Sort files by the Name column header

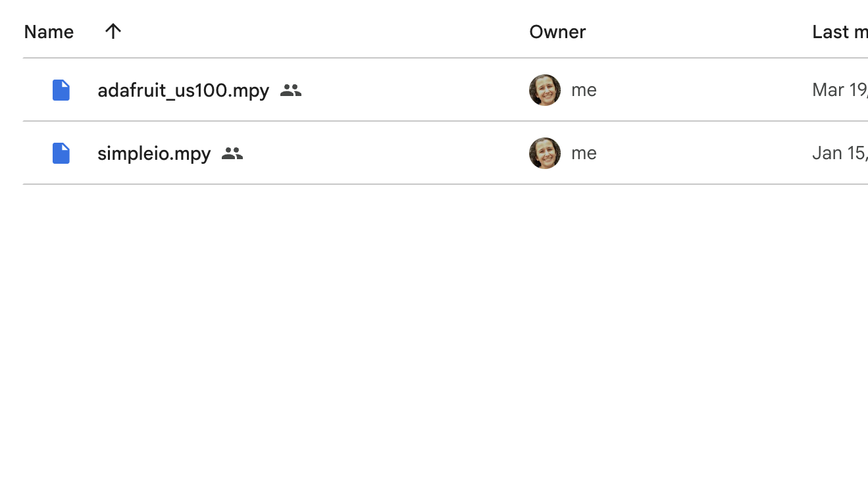49,32
